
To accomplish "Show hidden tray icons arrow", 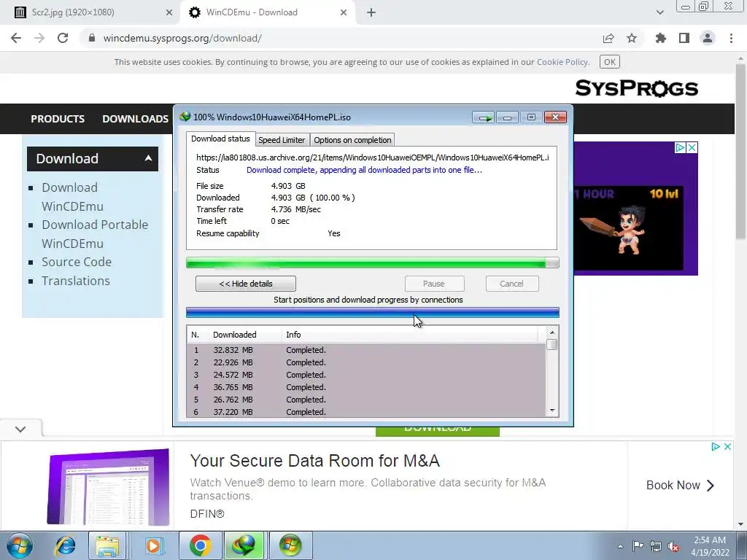I will tap(620, 546).
